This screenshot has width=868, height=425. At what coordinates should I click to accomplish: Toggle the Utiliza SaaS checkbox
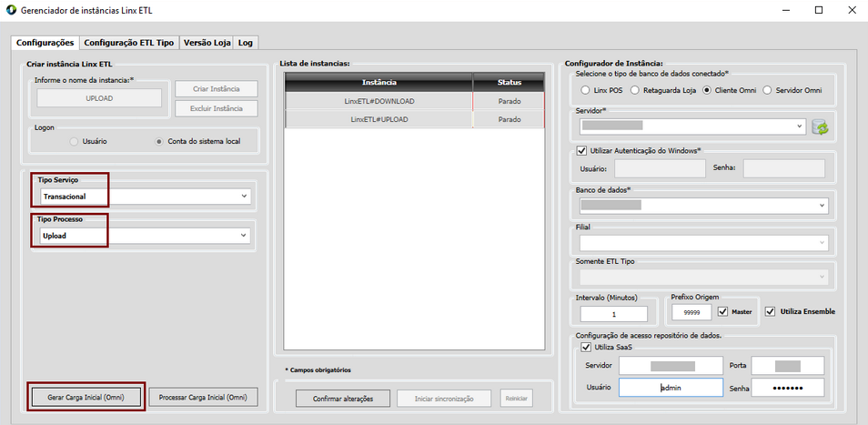[586, 348]
